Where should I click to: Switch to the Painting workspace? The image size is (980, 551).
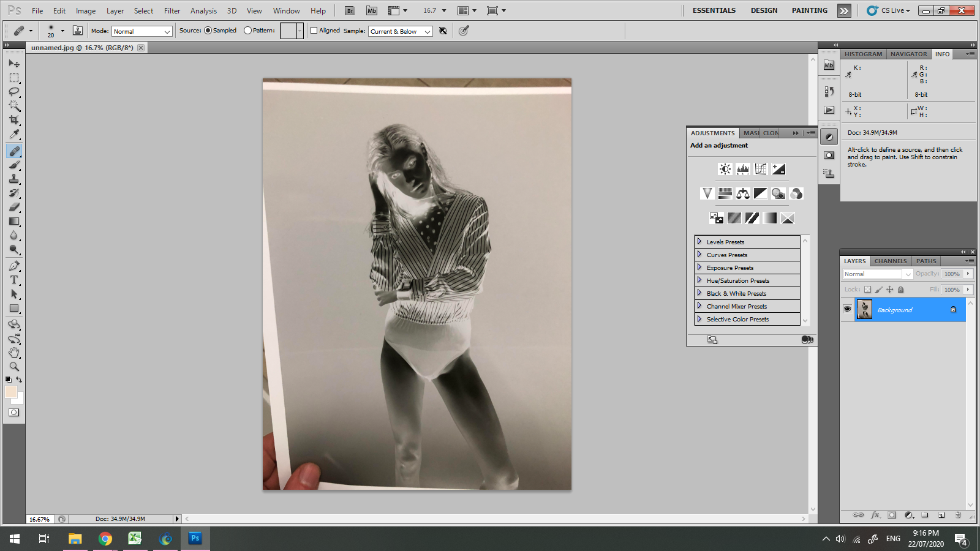click(809, 10)
